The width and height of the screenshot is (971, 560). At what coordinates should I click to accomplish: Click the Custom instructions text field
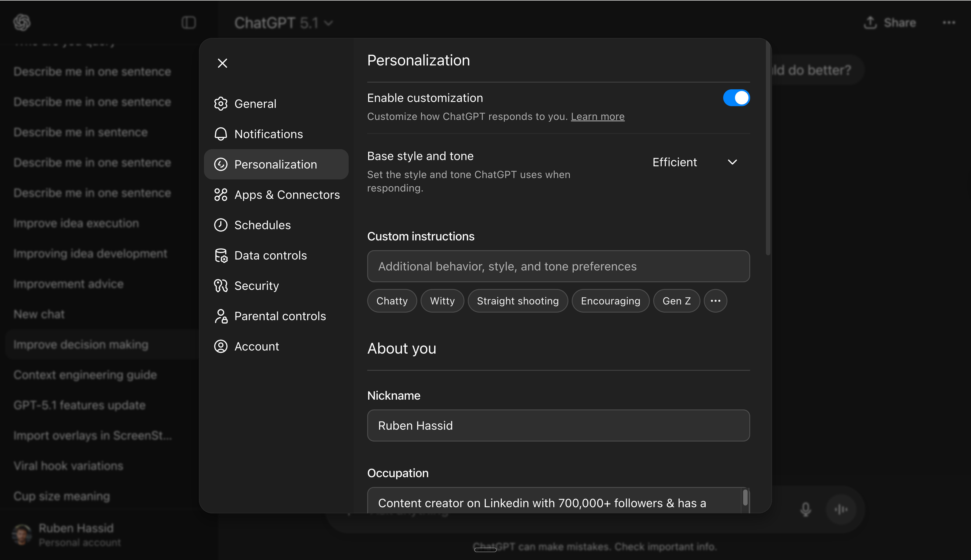click(x=558, y=267)
